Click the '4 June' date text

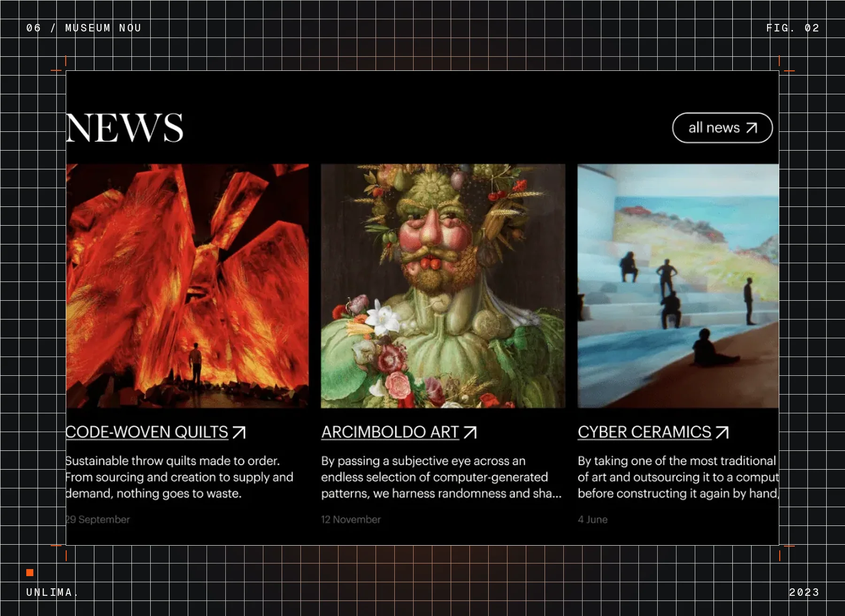pyautogui.click(x=593, y=519)
